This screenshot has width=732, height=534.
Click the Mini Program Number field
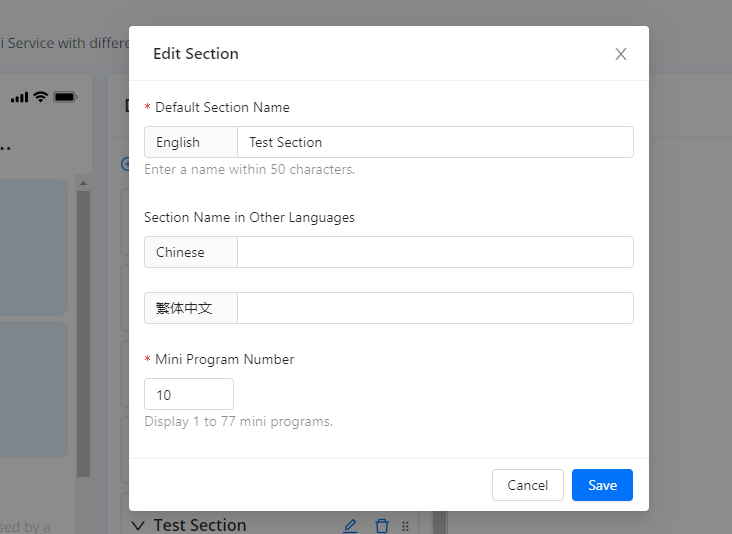click(188, 394)
